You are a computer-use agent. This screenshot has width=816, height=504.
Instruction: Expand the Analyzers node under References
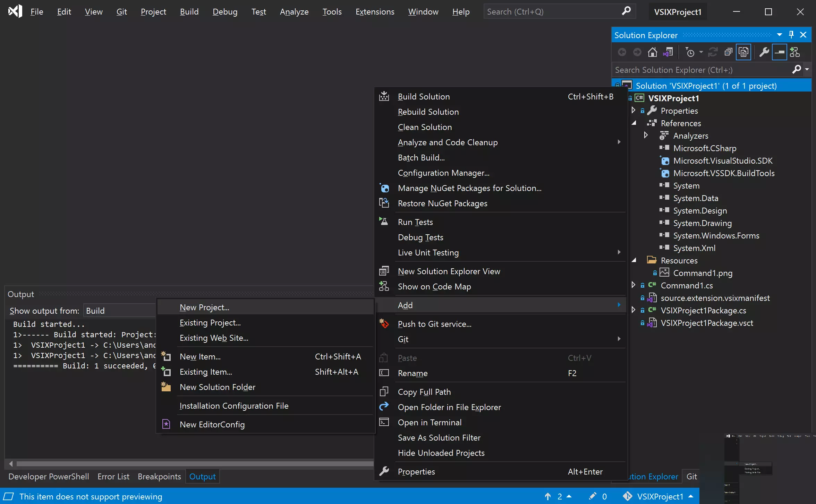pos(646,135)
